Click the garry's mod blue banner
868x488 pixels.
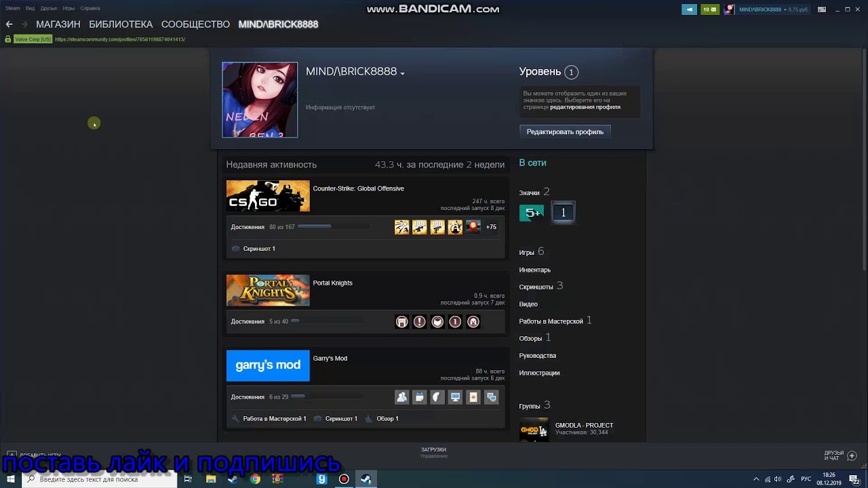[x=268, y=365]
